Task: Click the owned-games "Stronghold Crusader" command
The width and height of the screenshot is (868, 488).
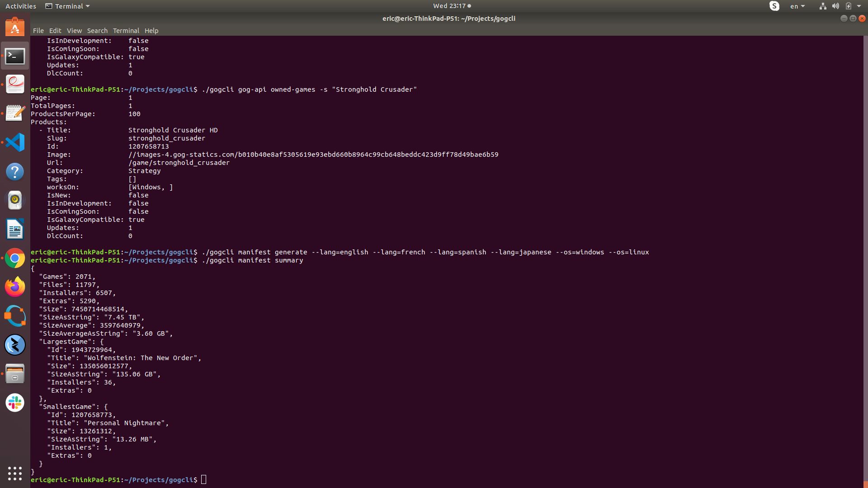Action: click(309, 89)
